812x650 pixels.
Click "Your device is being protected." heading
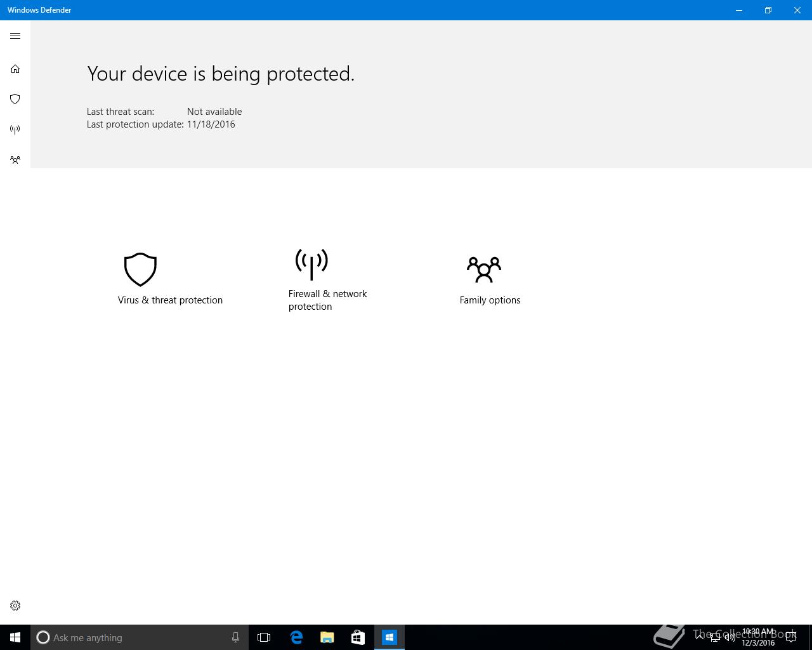click(221, 74)
